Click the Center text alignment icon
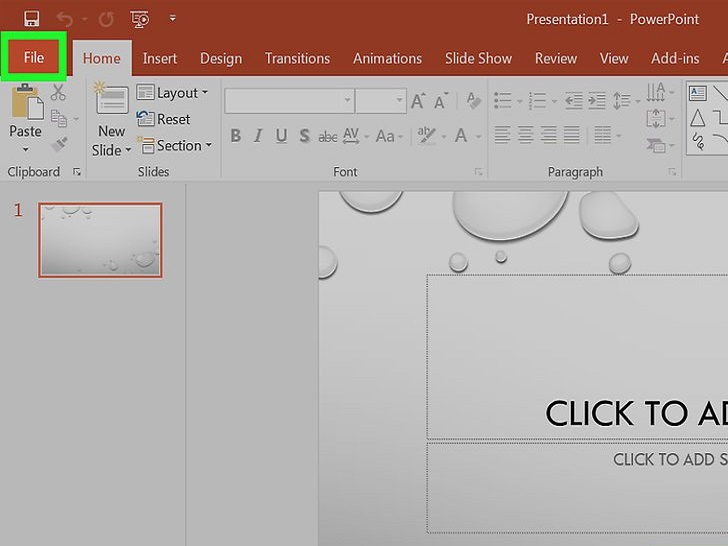The width and height of the screenshot is (728, 546). (524, 134)
